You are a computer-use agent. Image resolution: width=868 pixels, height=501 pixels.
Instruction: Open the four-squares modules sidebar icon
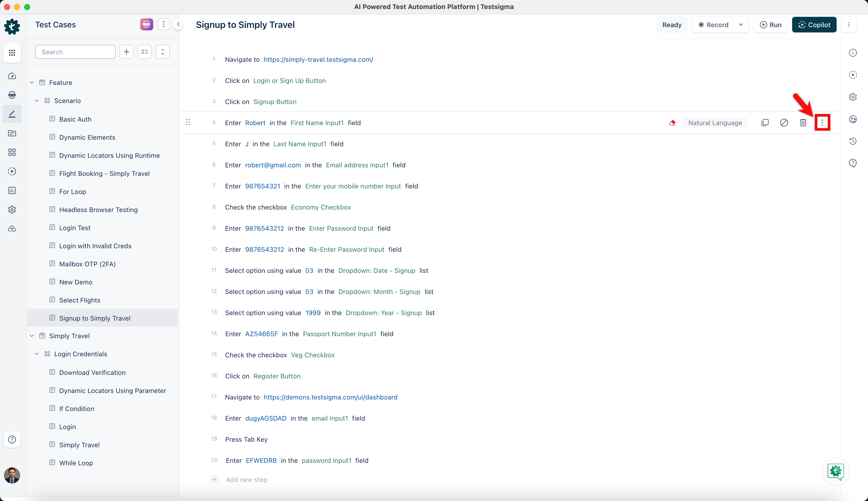[12, 152]
